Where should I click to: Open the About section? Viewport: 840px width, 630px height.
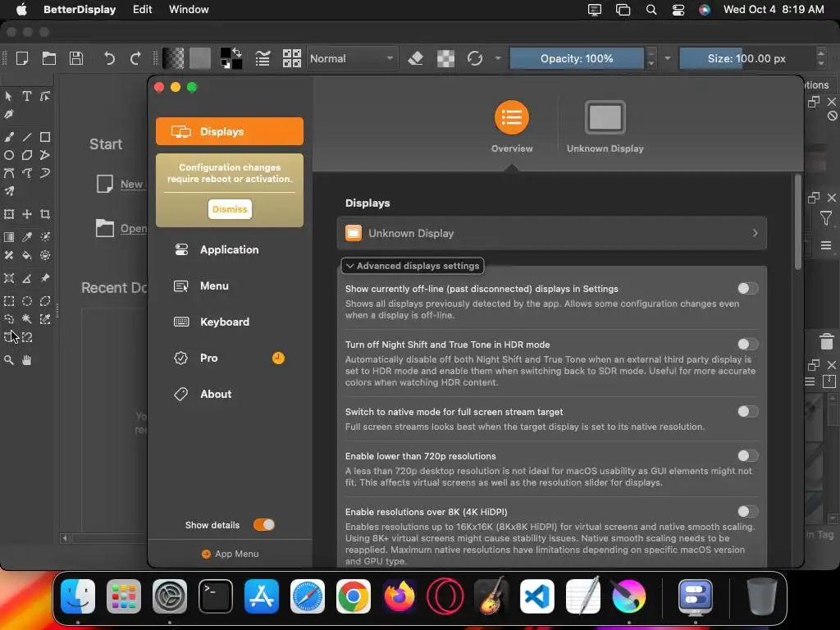[x=230, y=395]
